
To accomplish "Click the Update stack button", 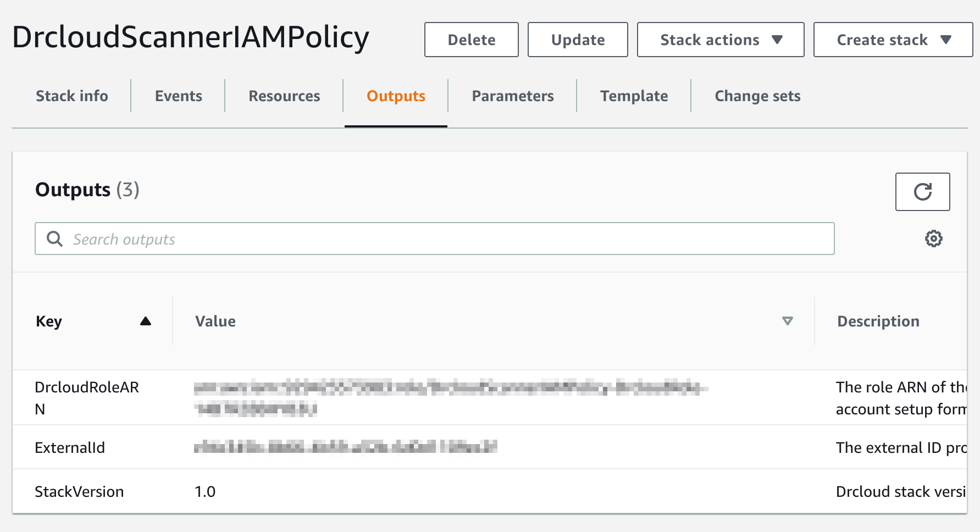I will point(578,40).
